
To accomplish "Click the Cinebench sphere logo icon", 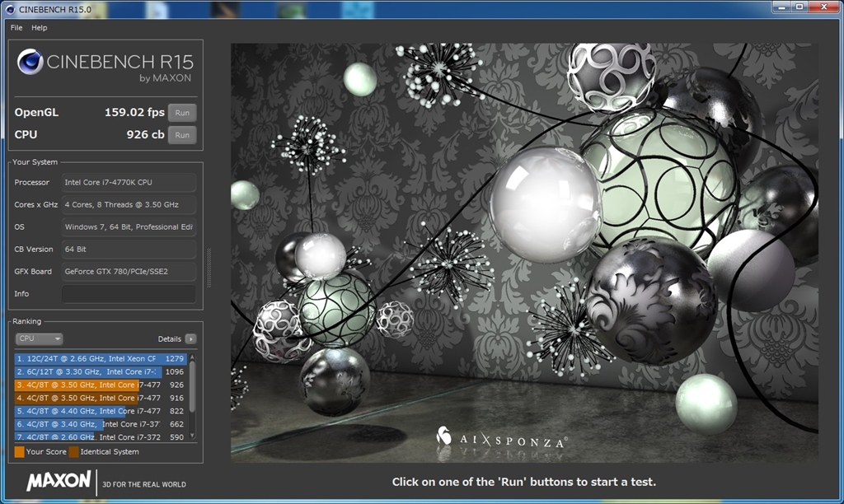I will pyautogui.click(x=30, y=62).
